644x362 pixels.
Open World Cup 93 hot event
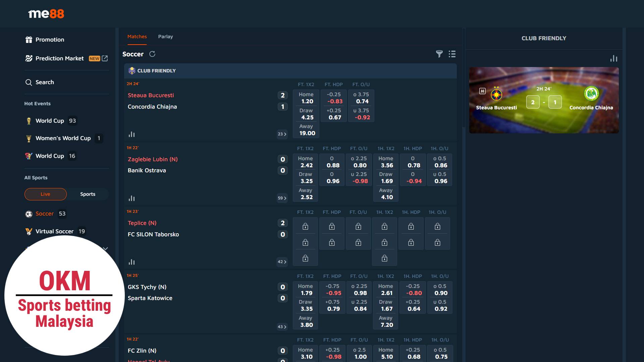coord(51,121)
